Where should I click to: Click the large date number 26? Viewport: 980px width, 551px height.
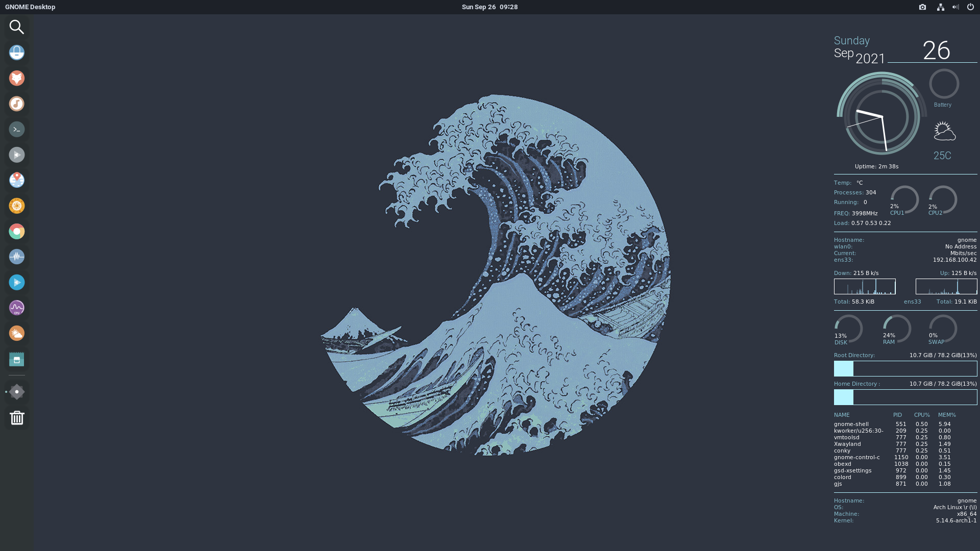(x=936, y=51)
